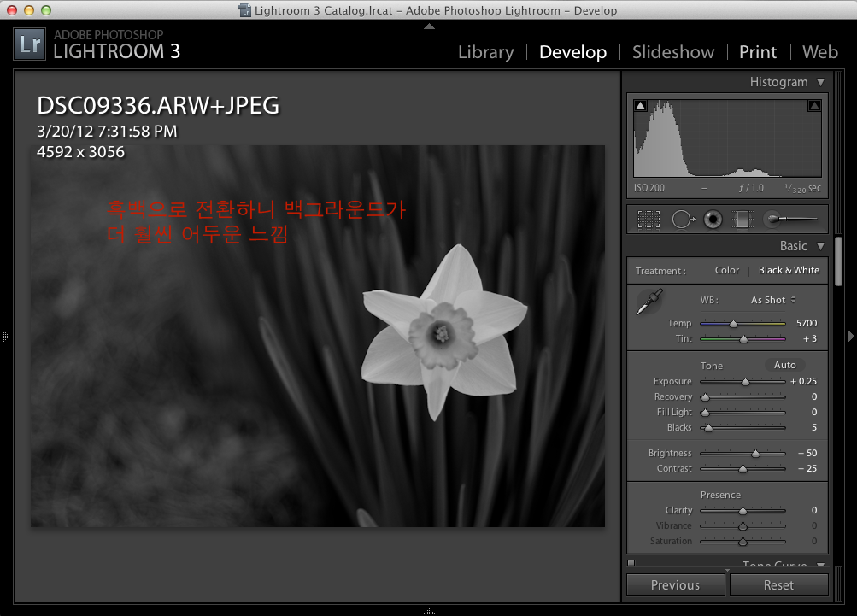
Task: Click the Exposure slider handle
Action: click(745, 382)
